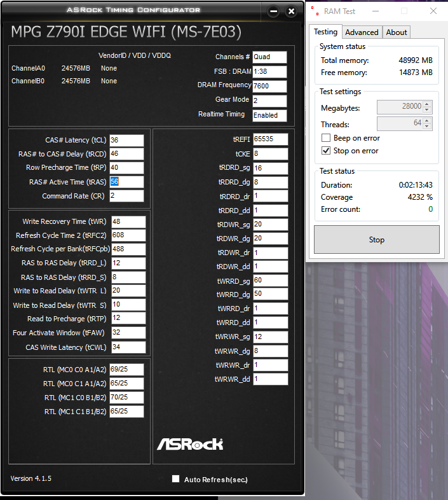Click RTL (MC1 C0 B1/B2) field 70/25
This screenshot has width=448, height=500.
[x=126, y=398]
